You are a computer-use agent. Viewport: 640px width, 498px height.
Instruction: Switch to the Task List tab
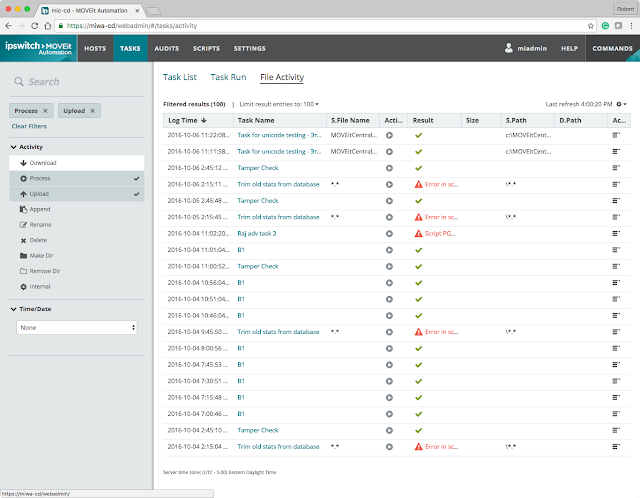click(180, 77)
